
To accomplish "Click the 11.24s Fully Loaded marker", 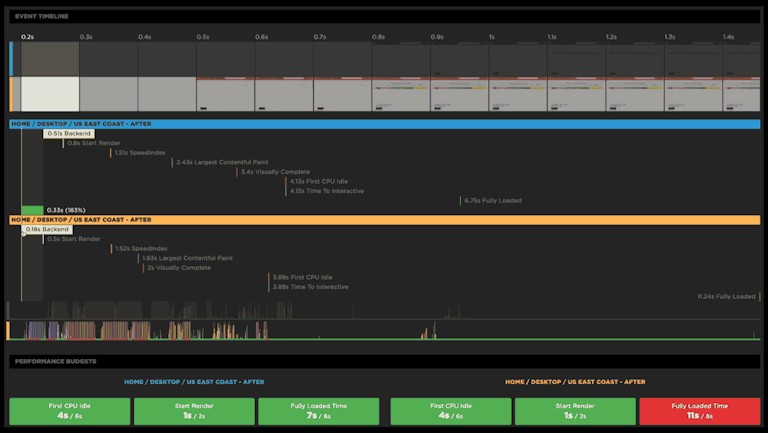I will tap(726, 296).
